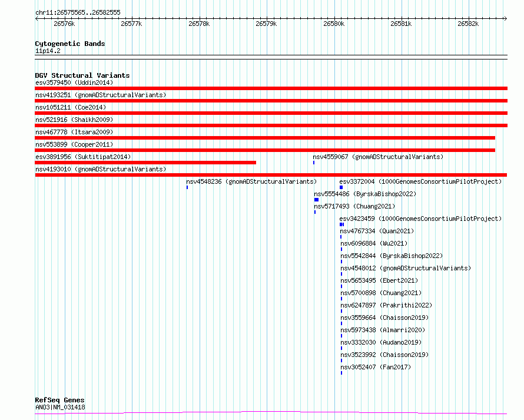
Task: Click blue marker under esv3372004
Action: point(341,187)
